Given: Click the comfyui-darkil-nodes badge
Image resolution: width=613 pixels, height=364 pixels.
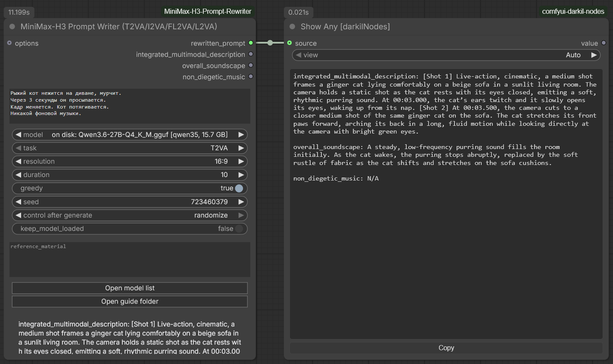Looking at the screenshot, I should click(x=573, y=12).
